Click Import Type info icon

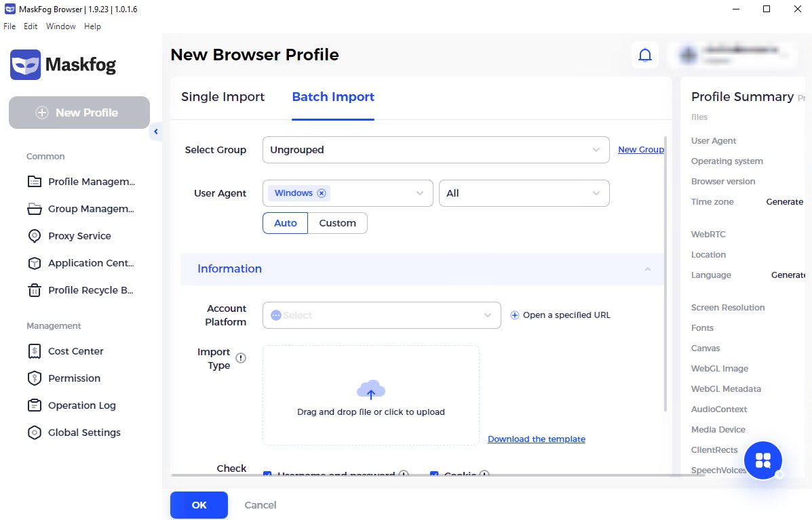(241, 358)
